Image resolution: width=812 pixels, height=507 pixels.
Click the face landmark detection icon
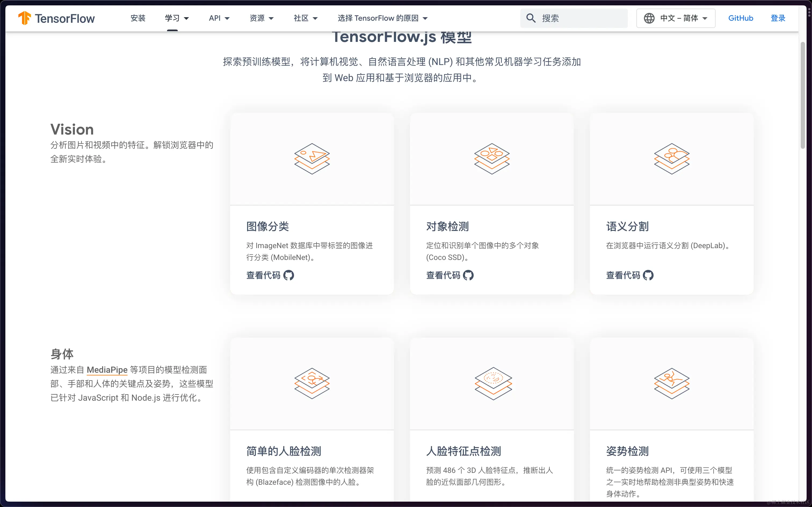493,383
